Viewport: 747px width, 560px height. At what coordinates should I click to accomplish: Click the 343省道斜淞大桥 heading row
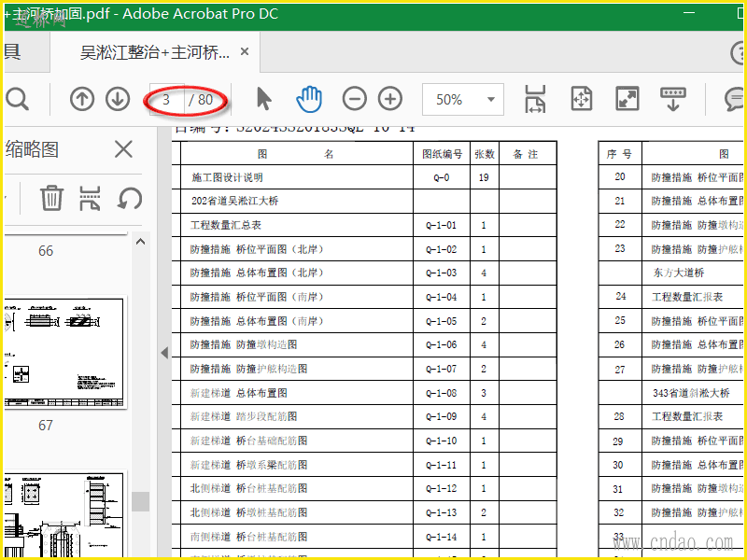(691, 393)
